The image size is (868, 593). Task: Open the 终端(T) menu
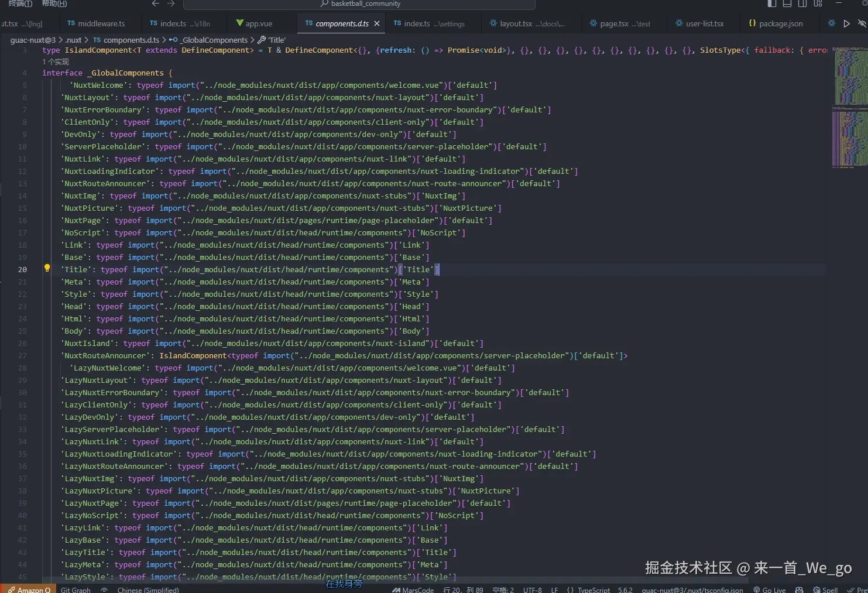(20, 4)
